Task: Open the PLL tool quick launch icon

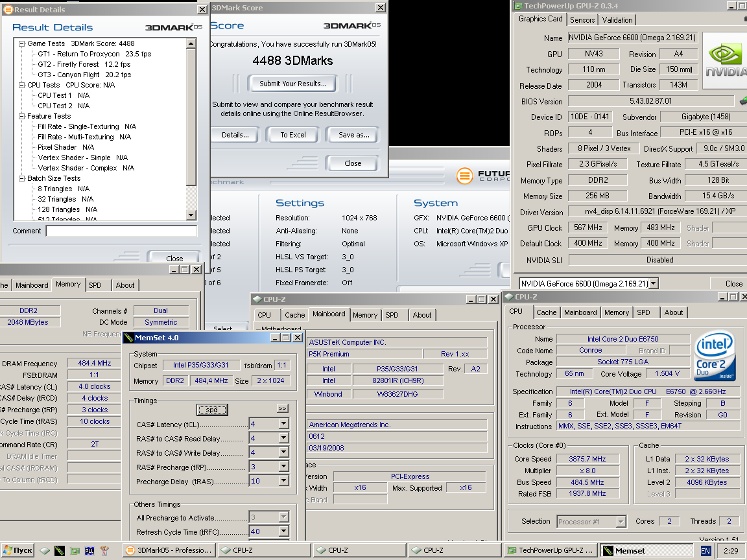Action: (x=89, y=551)
